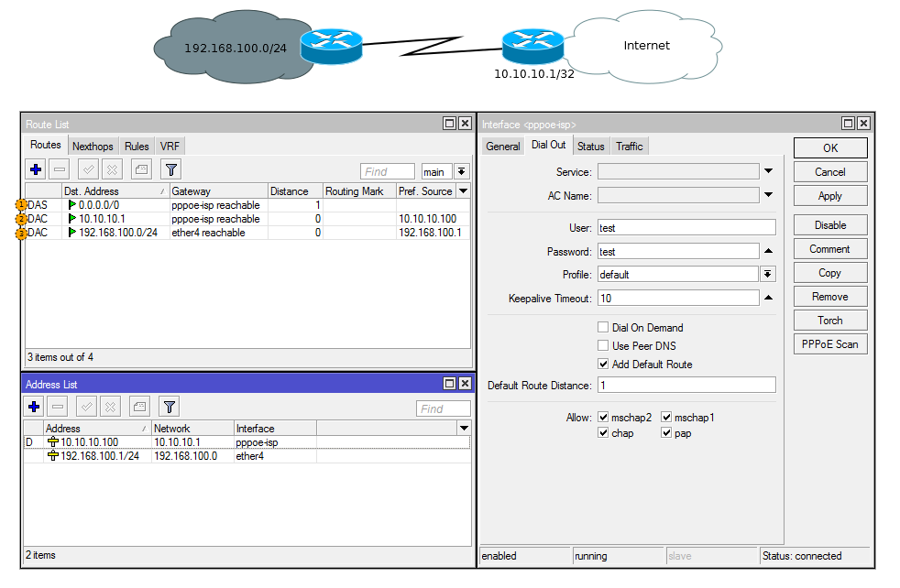Image resolution: width=900 pixels, height=588 pixels.
Task: Click the right router icon near Internet cloud
Action: 532,46
